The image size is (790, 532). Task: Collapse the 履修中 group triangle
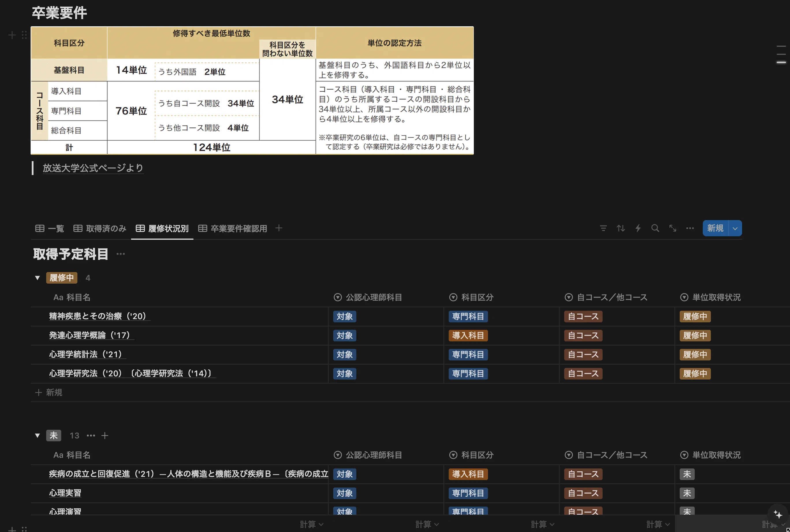37,278
